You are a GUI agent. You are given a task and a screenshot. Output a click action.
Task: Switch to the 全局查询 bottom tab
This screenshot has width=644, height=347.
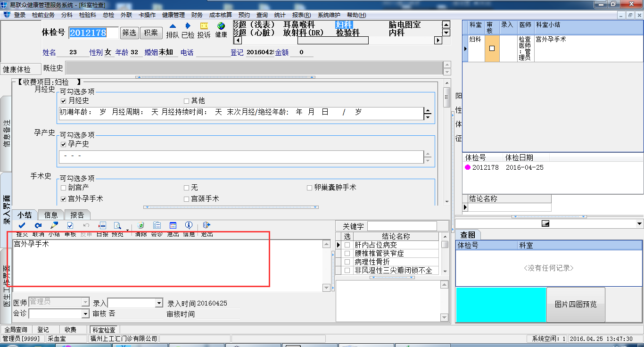(x=15, y=330)
